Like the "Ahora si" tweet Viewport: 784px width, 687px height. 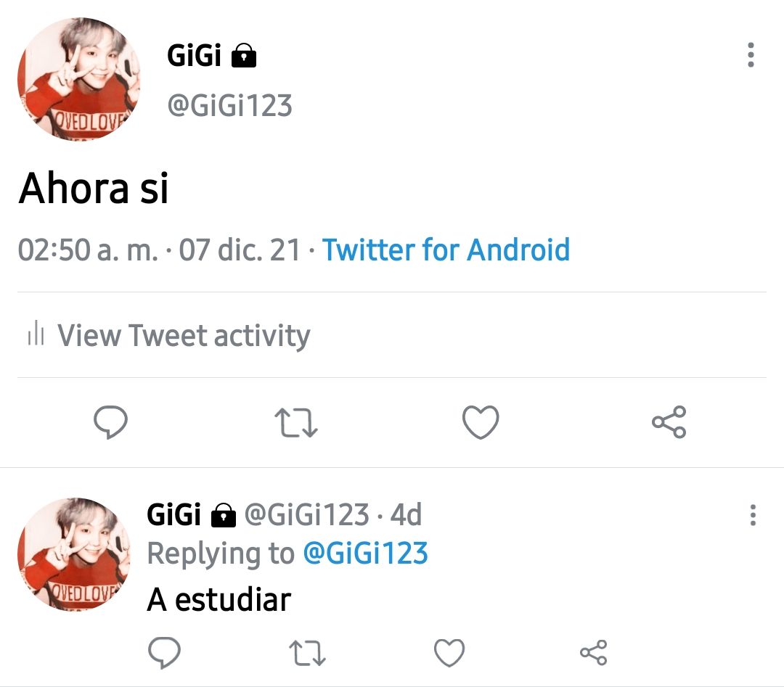(x=481, y=422)
